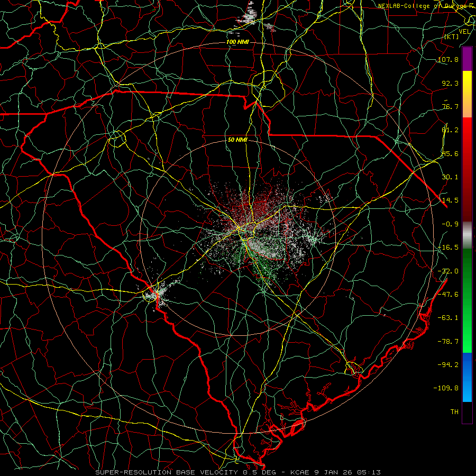Select the 45.6 legend value
The width and height of the screenshot is (476, 476).
click(x=450, y=153)
